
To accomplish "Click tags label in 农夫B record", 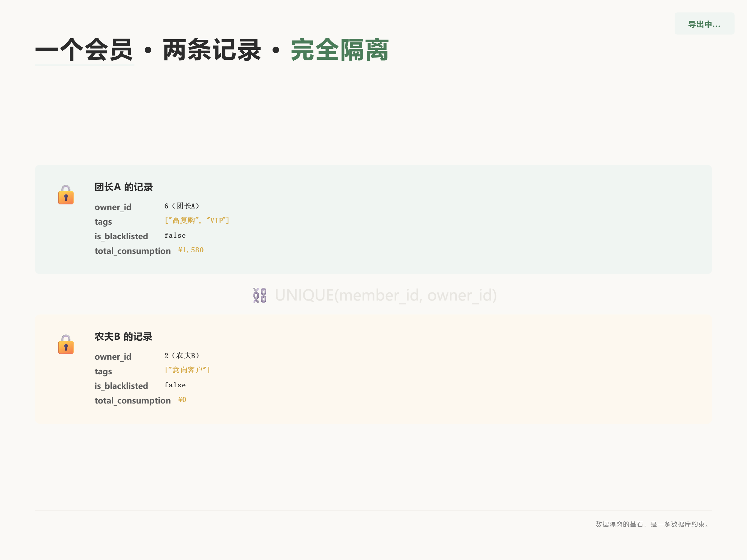I will click(103, 371).
